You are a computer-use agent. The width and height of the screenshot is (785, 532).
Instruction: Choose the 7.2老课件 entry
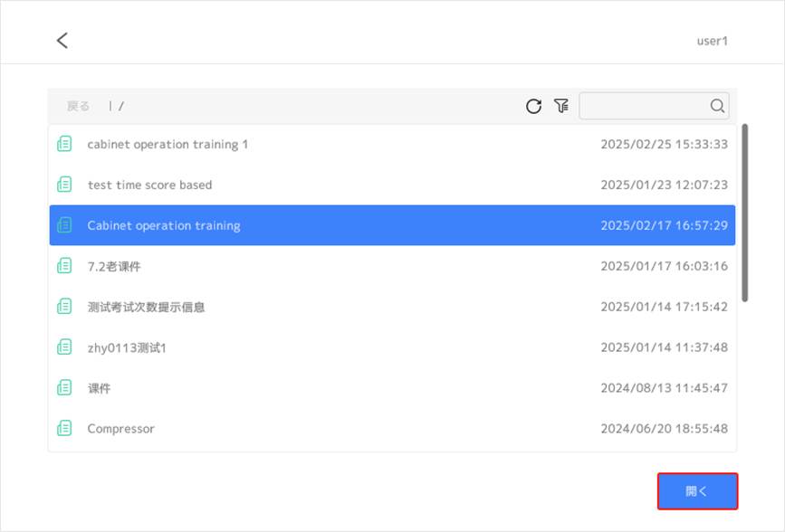pos(393,266)
